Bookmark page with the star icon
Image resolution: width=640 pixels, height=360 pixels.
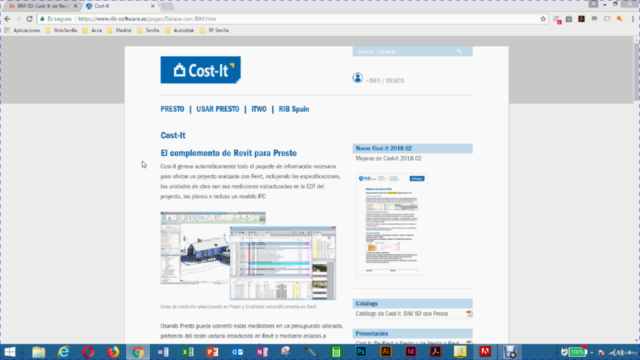click(x=543, y=19)
